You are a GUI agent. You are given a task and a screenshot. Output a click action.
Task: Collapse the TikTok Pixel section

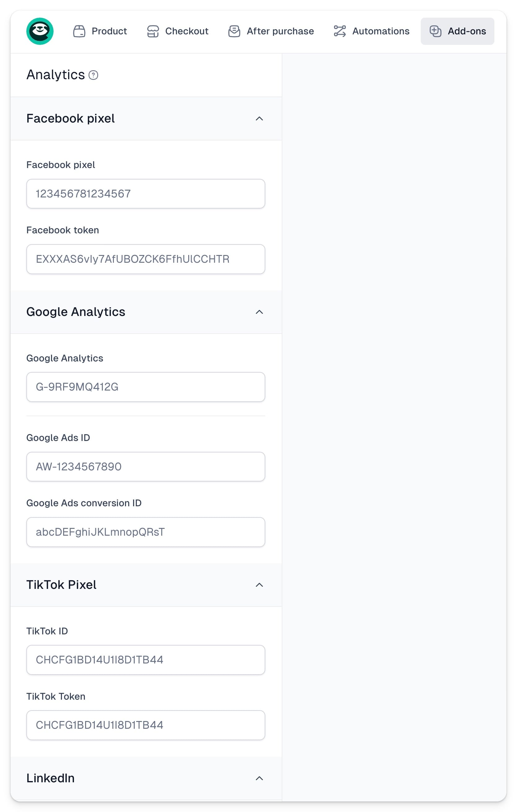click(259, 584)
